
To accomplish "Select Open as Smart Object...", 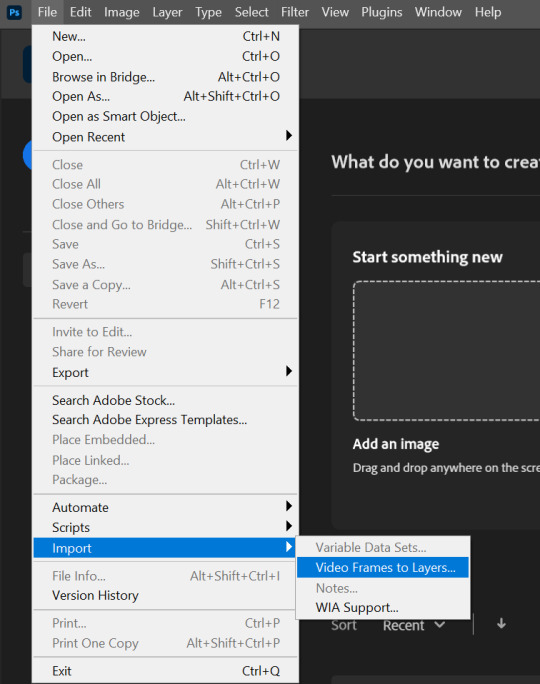I will pos(165,116).
